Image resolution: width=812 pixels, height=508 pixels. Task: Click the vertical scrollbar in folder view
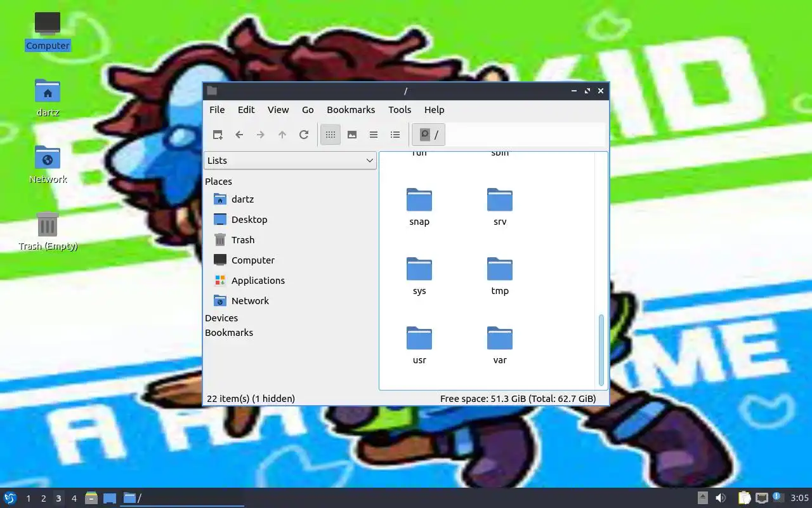coord(601,350)
